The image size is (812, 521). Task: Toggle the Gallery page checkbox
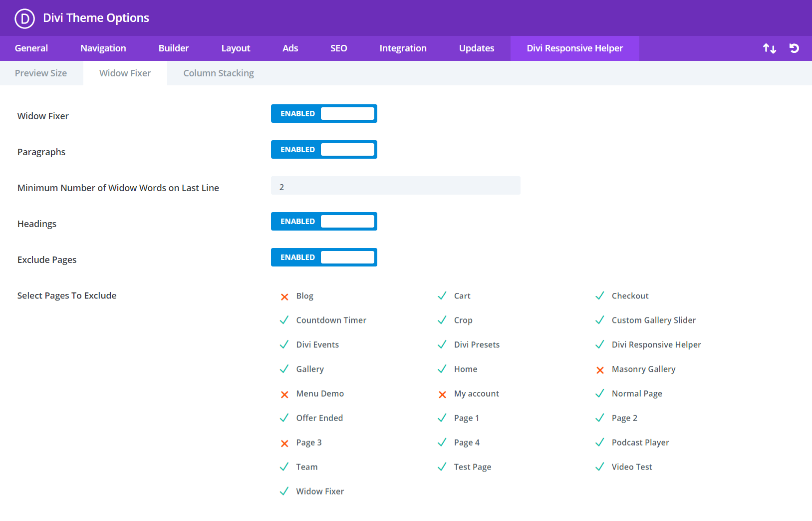(x=284, y=369)
